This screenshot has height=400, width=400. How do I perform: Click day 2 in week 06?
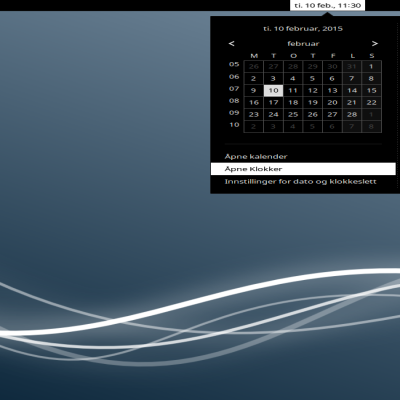(x=254, y=78)
